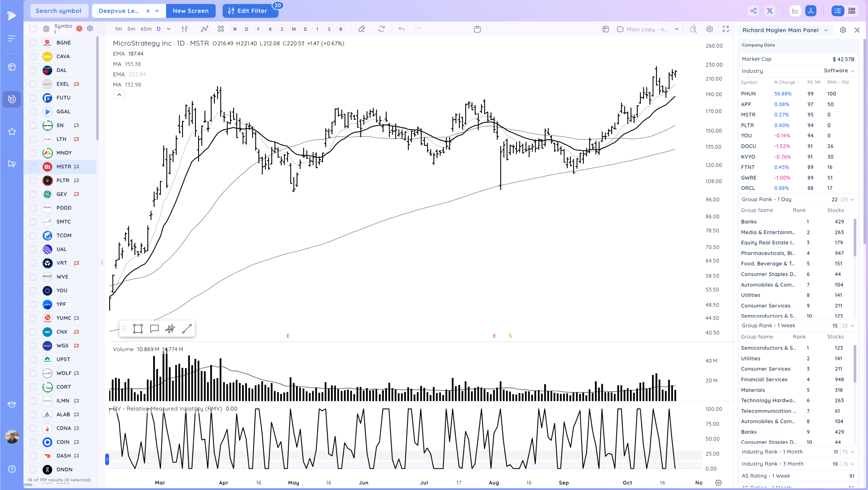Image resolution: width=868 pixels, height=490 pixels.
Task: Open chart settings gear icon
Action: 709,29
